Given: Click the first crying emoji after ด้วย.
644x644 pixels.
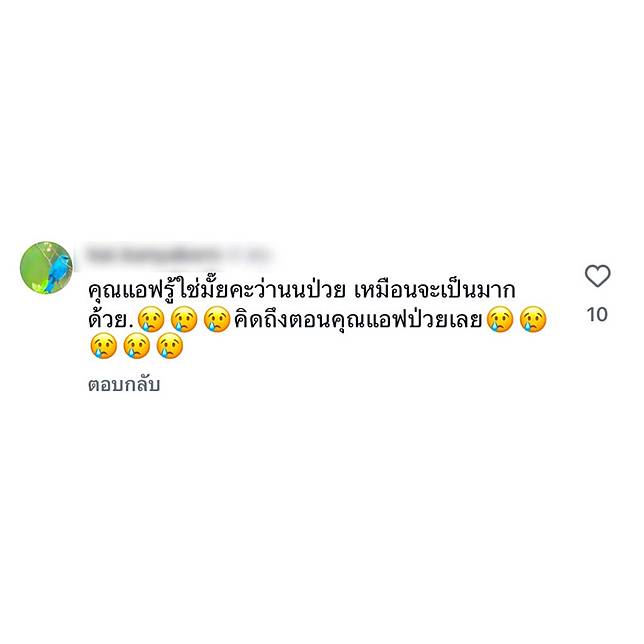Looking at the screenshot, I should point(151,319).
